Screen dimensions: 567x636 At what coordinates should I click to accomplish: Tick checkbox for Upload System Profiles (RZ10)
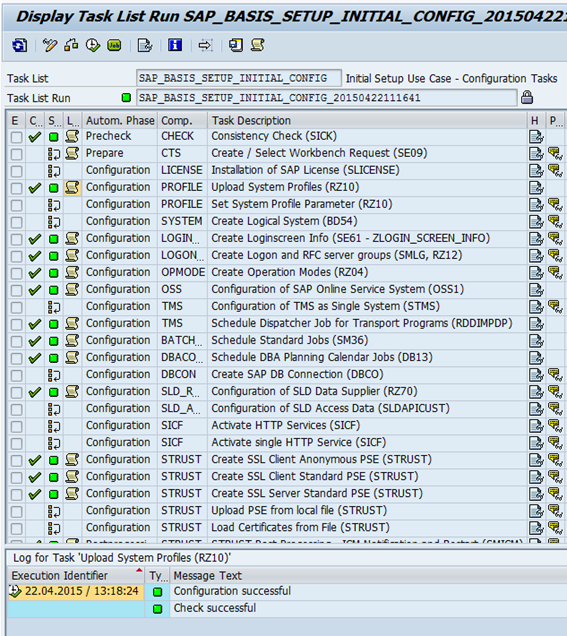pos(17,188)
